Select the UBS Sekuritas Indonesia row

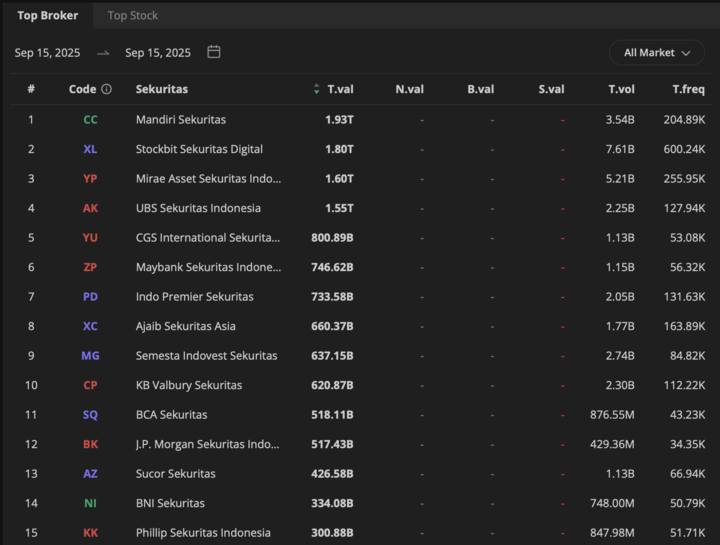tap(198, 208)
